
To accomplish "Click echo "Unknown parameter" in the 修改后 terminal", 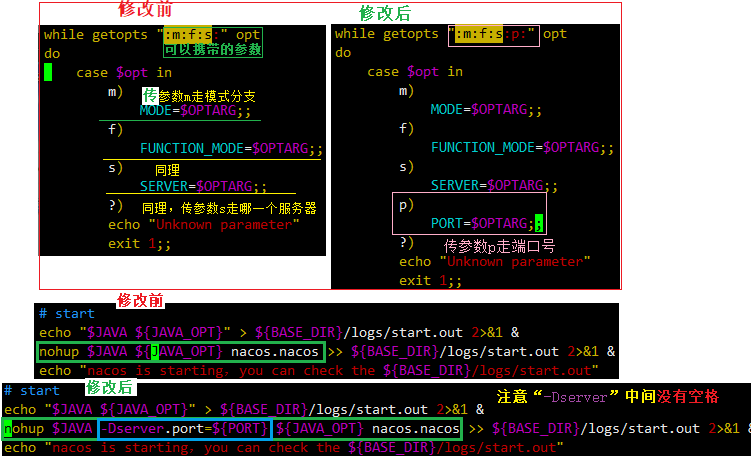I will point(495,262).
